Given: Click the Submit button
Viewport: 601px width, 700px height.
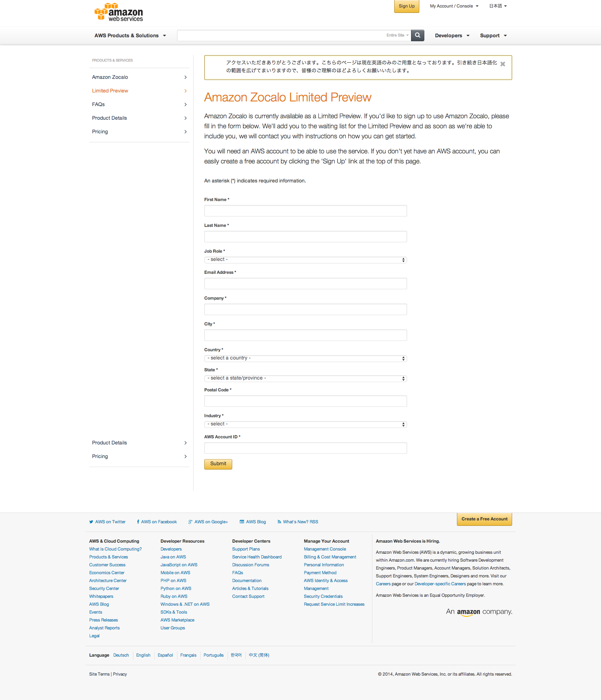Looking at the screenshot, I should [218, 464].
